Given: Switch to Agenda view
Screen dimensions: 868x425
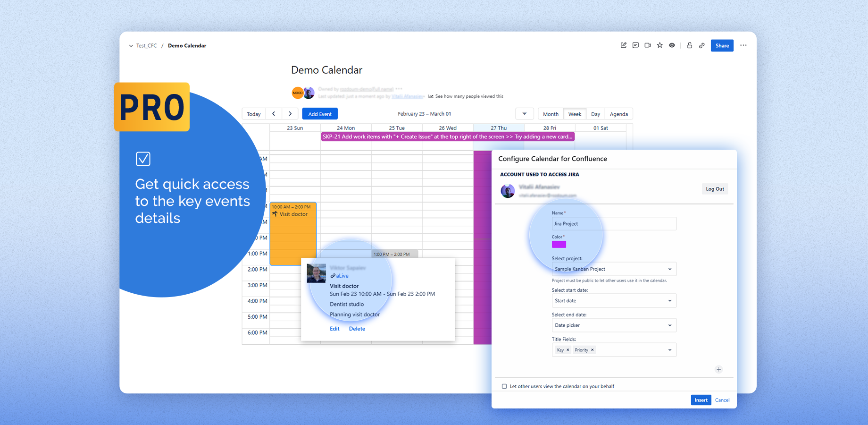Looking at the screenshot, I should [x=619, y=114].
